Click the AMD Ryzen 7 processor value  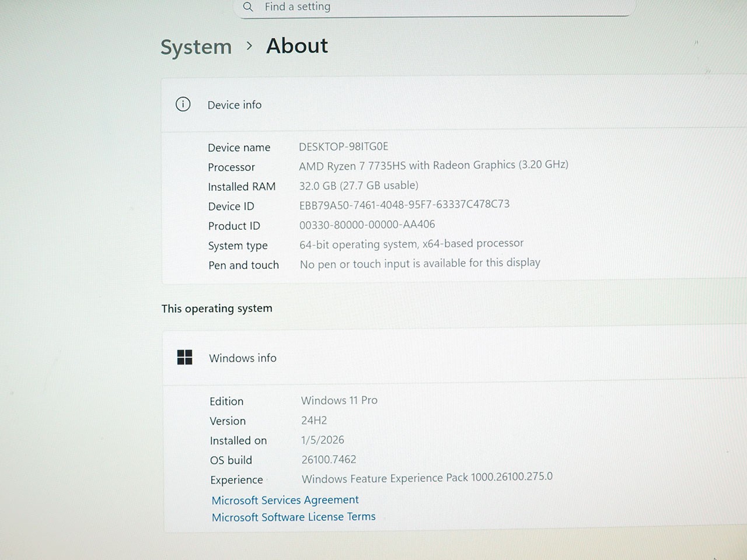[x=433, y=165]
